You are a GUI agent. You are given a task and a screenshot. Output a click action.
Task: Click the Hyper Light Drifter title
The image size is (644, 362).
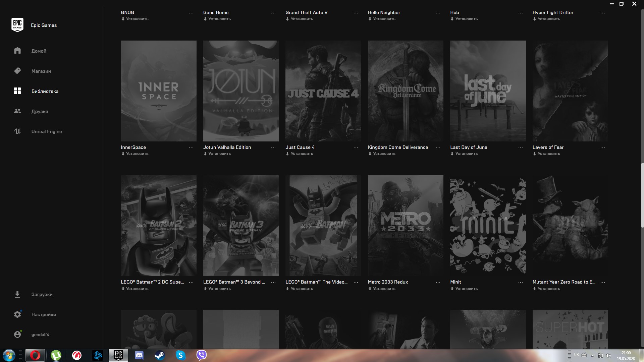(x=553, y=12)
